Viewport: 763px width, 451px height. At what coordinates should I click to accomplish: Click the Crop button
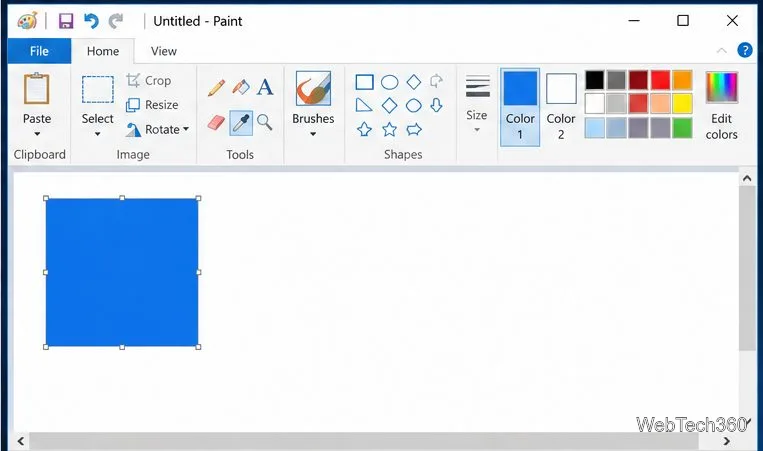click(x=149, y=80)
